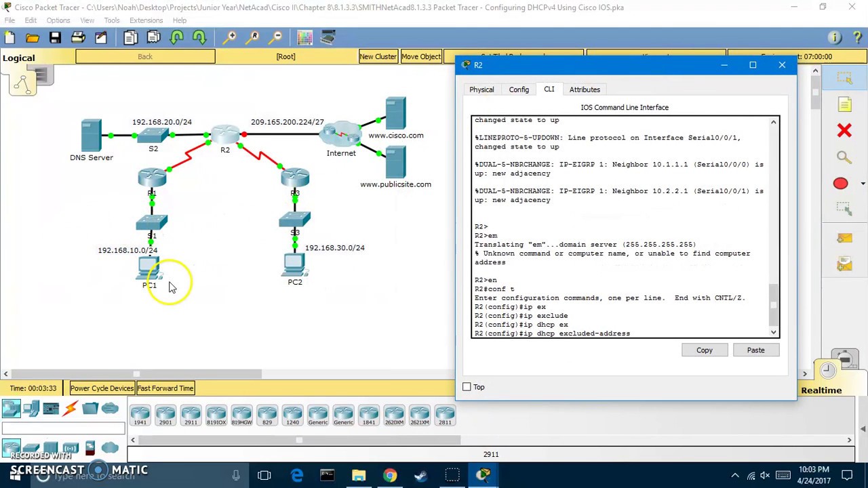Screen dimensions: 868x488
Task: Click Fast Forward Time button
Action: pyautogui.click(x=165, y=388)
